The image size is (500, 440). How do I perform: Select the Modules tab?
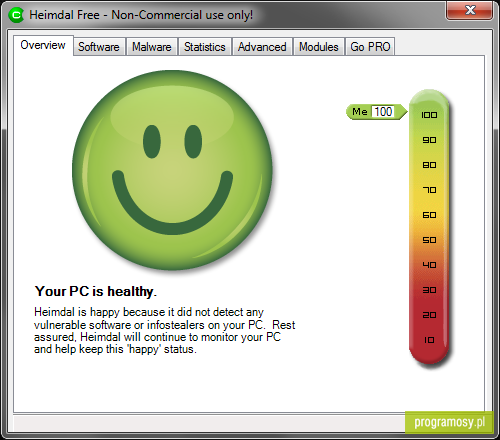click(x=319, y=47)
